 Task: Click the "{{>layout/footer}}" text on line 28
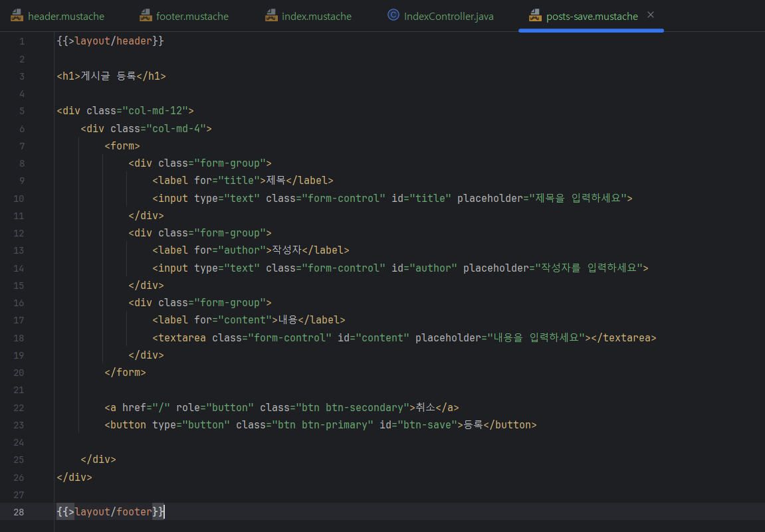pos(110,511)
